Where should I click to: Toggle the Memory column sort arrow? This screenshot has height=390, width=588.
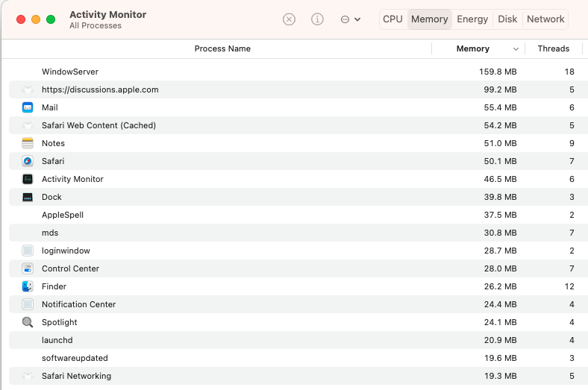pos(516,49)
